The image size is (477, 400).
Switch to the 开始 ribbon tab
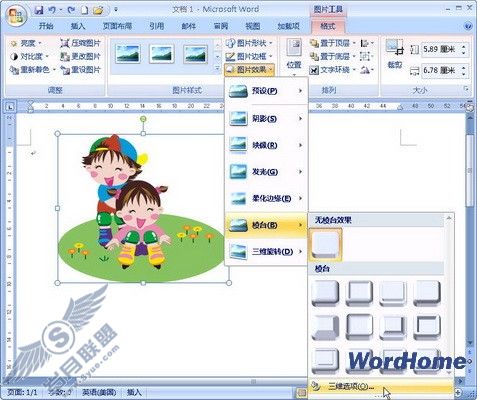coord(46,26)
